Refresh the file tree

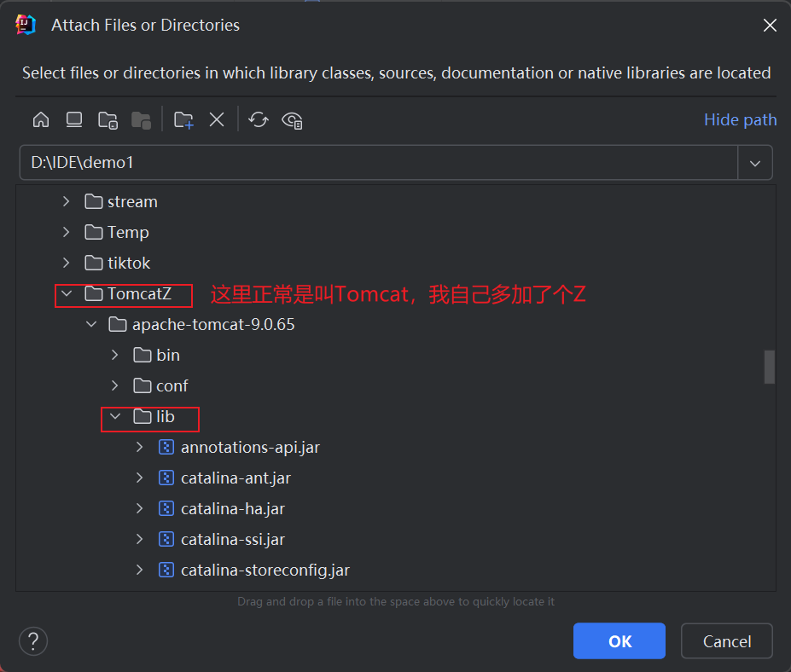(x=259, y=120)
